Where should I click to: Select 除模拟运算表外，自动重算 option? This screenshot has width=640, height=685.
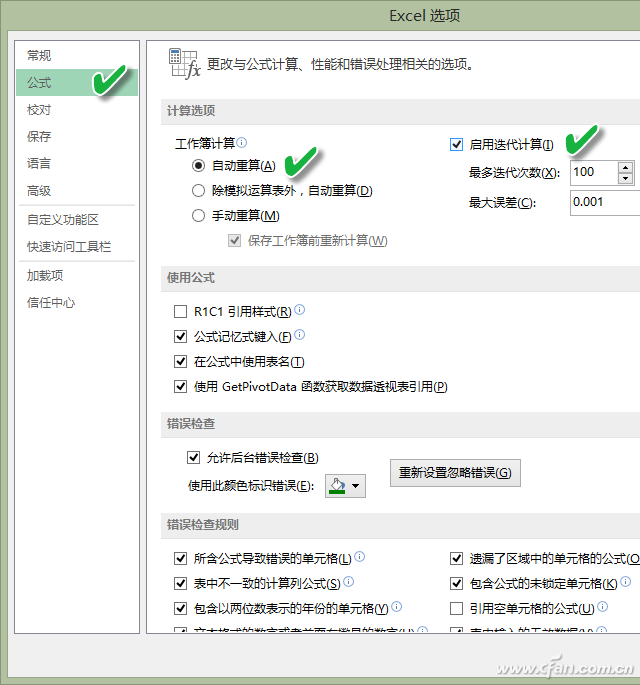198,190
